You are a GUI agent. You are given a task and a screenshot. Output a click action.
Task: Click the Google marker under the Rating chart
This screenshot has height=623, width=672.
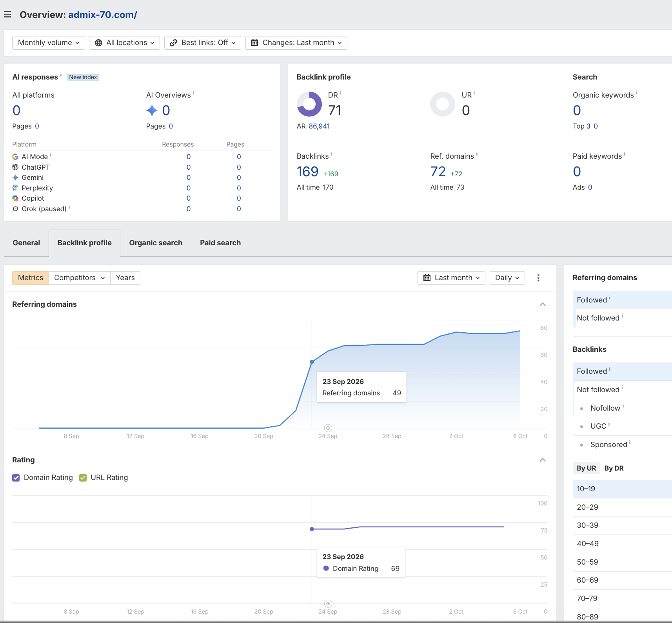click(328, 603)
